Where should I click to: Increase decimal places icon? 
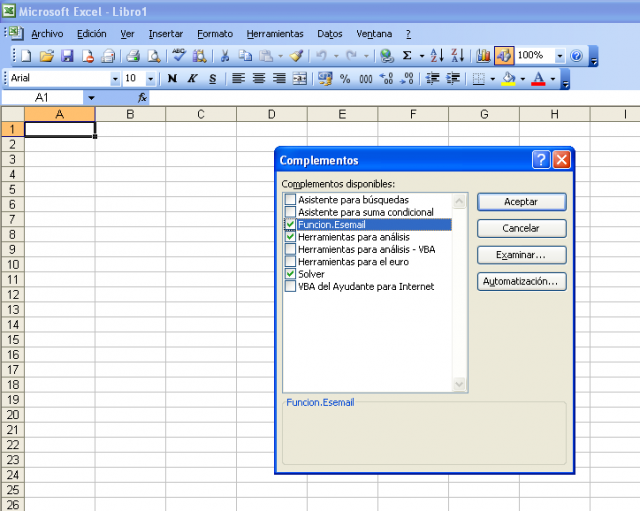(386, 78)
